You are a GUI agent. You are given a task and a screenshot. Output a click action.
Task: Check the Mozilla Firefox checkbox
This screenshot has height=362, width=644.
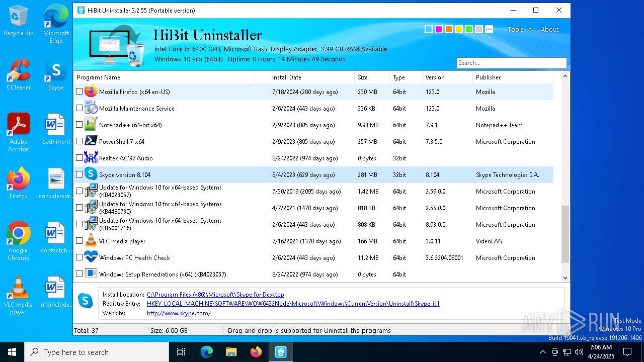pos(79,92)
